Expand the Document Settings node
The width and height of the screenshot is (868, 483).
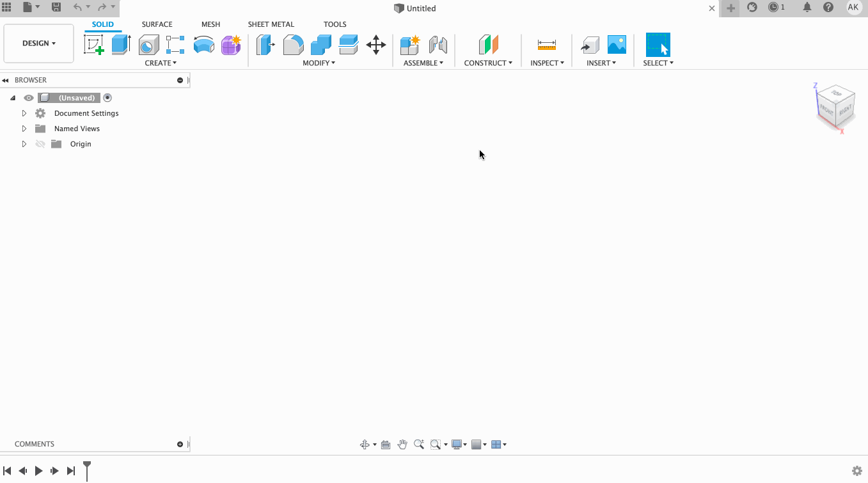click(x=24, y=113)
